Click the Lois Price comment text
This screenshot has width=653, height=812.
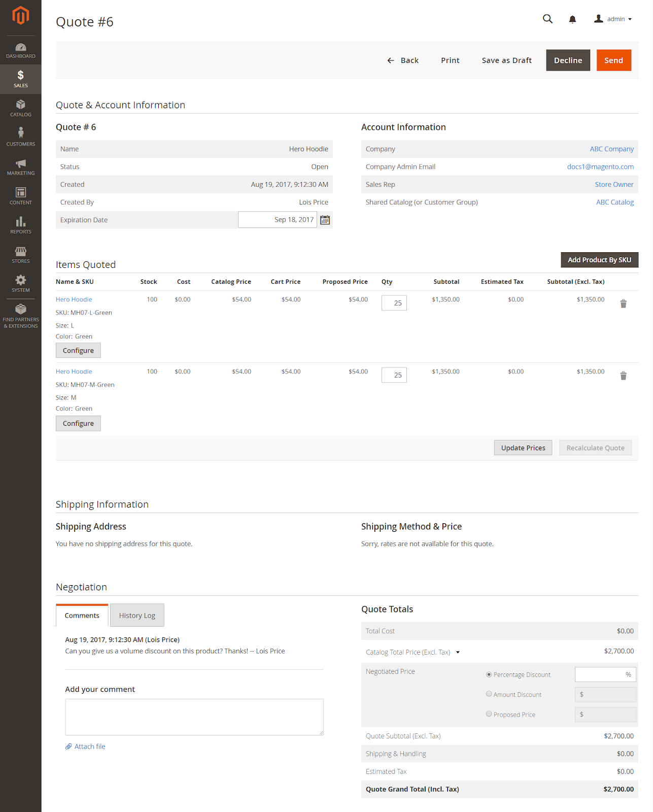click(x=175, y=651)
